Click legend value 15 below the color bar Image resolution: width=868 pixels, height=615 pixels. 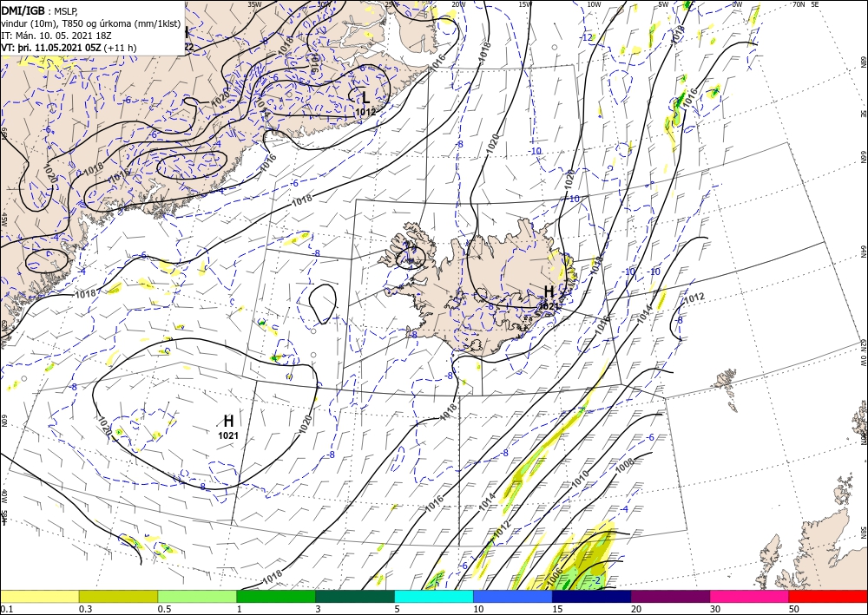557,609
